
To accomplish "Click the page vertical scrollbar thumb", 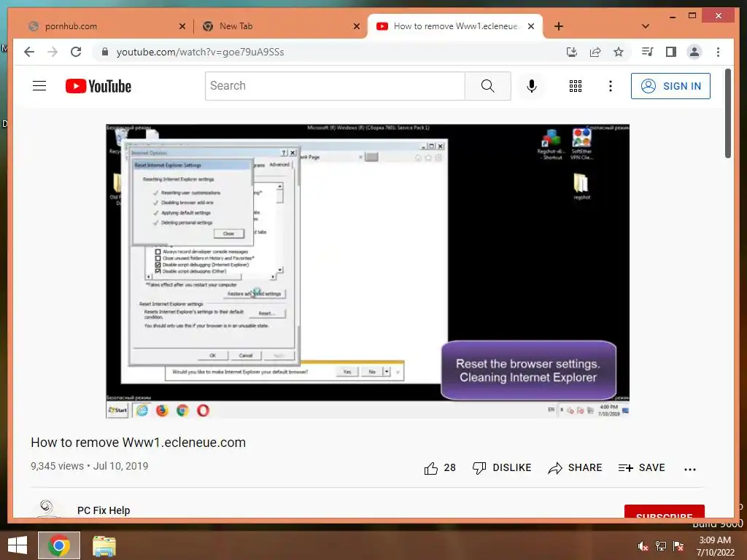I will 727,113.
